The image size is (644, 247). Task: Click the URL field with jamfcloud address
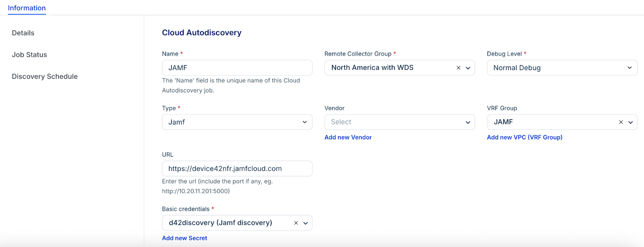tap(237, 168)
